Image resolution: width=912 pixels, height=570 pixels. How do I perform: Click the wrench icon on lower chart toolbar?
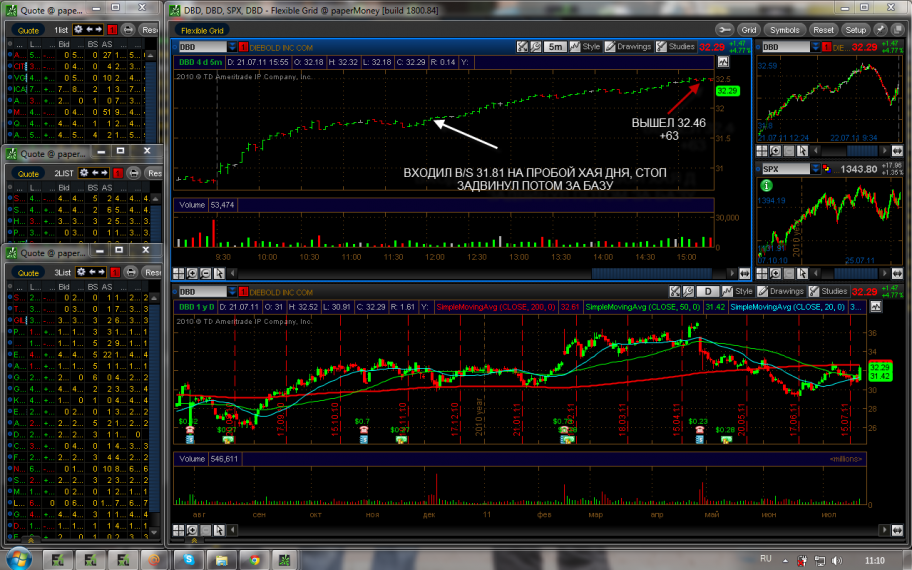(x=688, y=291)
